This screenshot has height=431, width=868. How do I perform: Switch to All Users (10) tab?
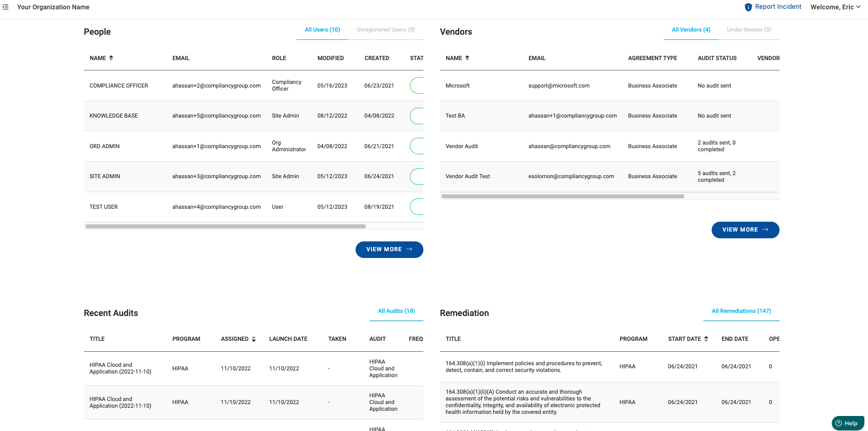coord(322,30)
